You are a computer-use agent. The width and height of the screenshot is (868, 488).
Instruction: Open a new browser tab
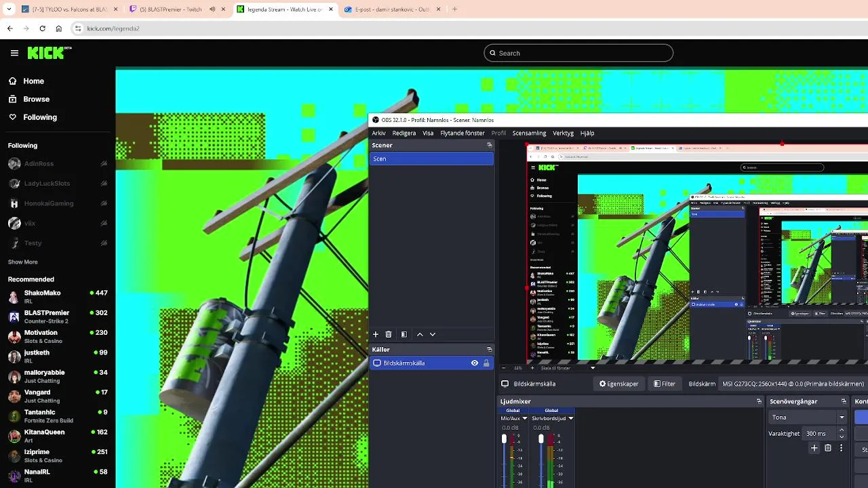[454, 9]
